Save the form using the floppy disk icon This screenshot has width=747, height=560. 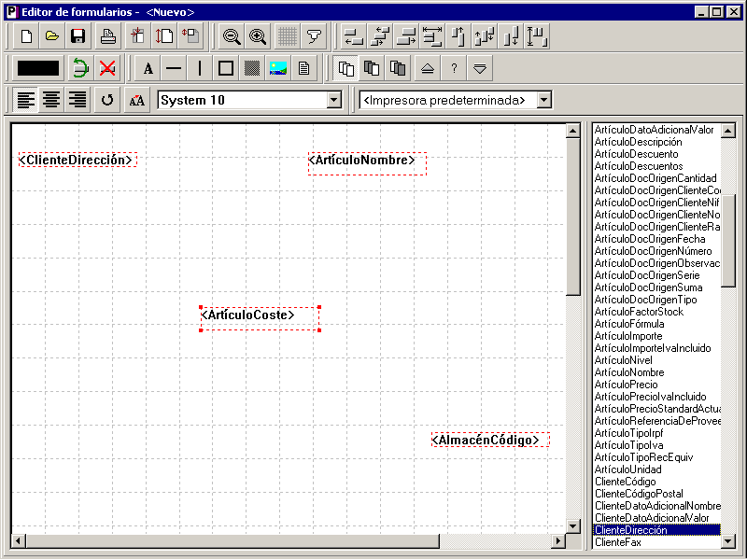tap(78, 36)
